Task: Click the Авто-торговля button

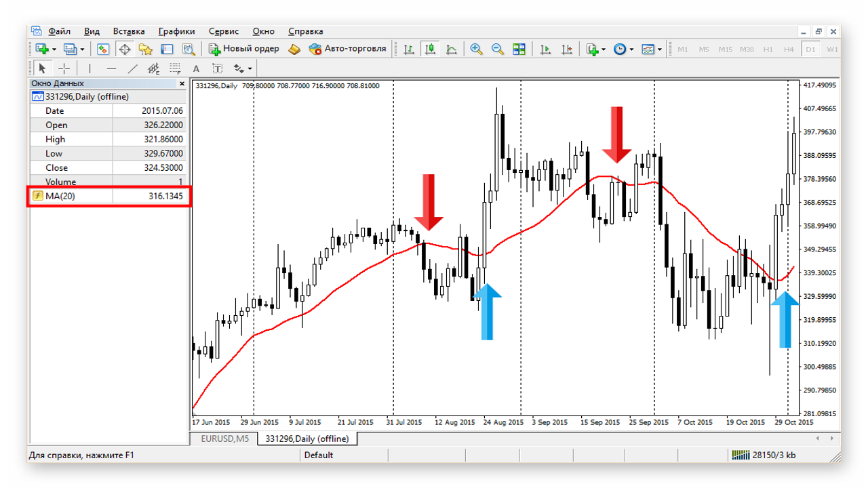Action: 347,49
